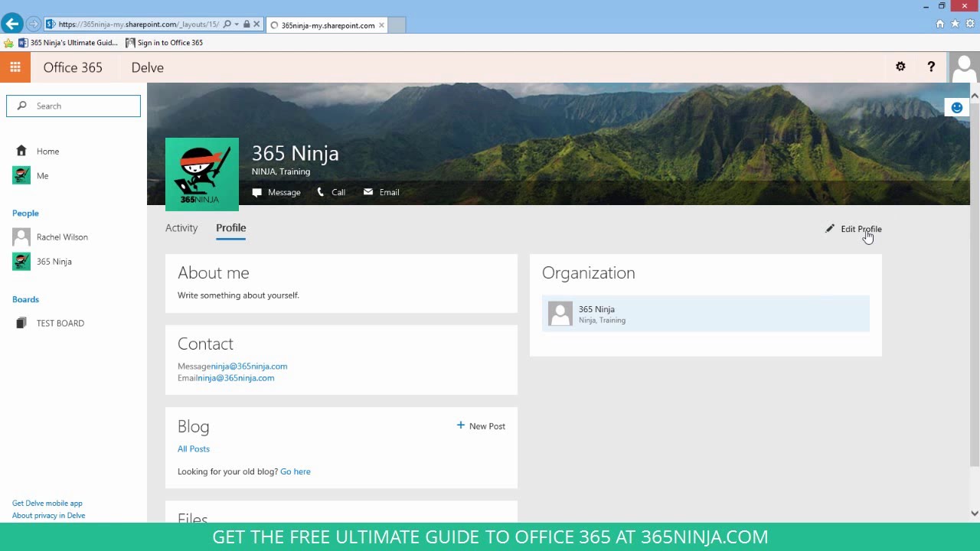
Task: Click the Message ninja@365ninja.com address
Action: point(249,366)
